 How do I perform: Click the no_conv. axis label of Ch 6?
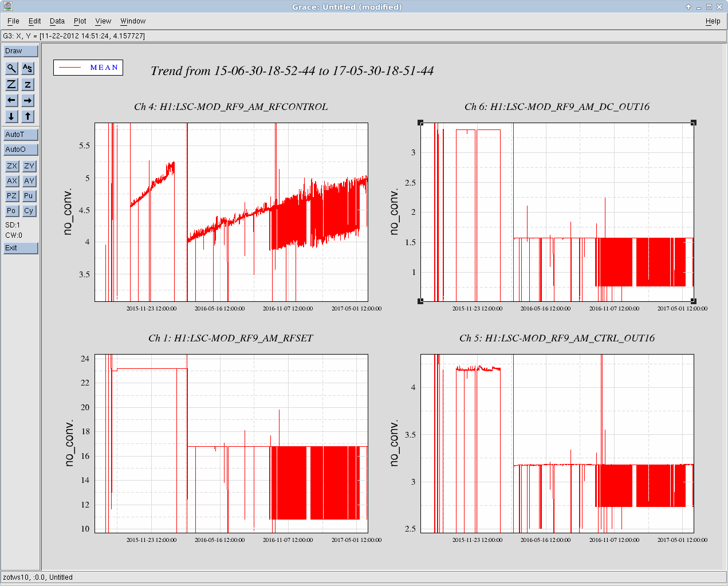[x=394, y=211]
